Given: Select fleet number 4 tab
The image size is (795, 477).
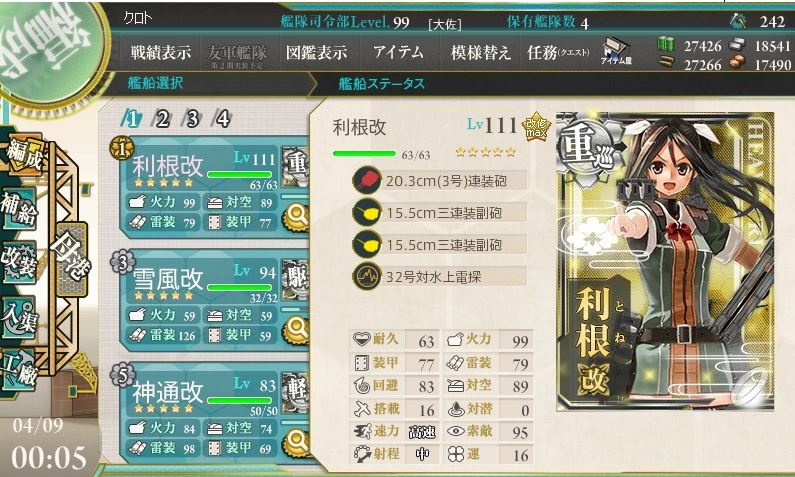Looking at the screenshot, I should [223, 119].
